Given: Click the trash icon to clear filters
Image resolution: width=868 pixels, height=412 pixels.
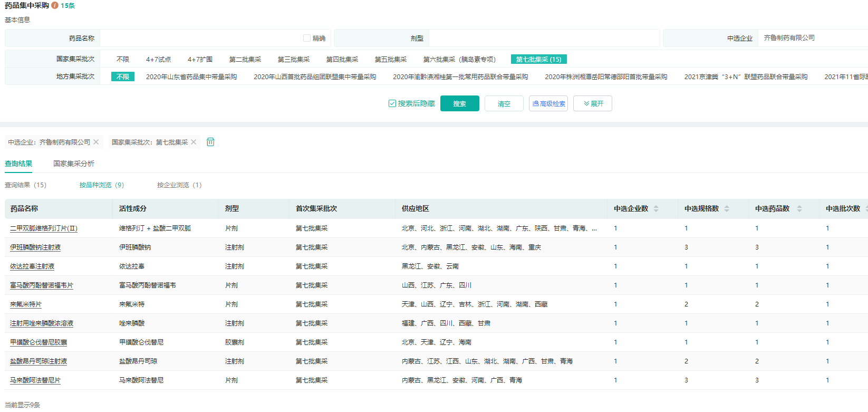Looking at the screenshot, I should pos(210,142).
